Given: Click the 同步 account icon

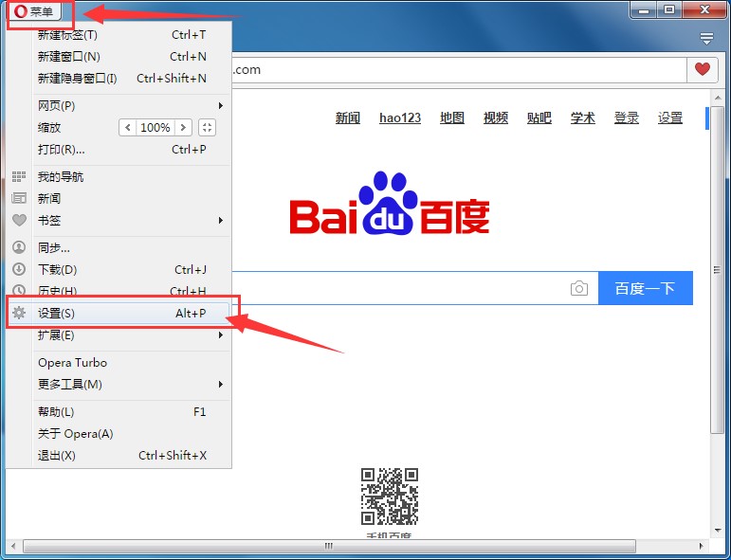Looking at the screenshot, I should [x=19, y=247].
